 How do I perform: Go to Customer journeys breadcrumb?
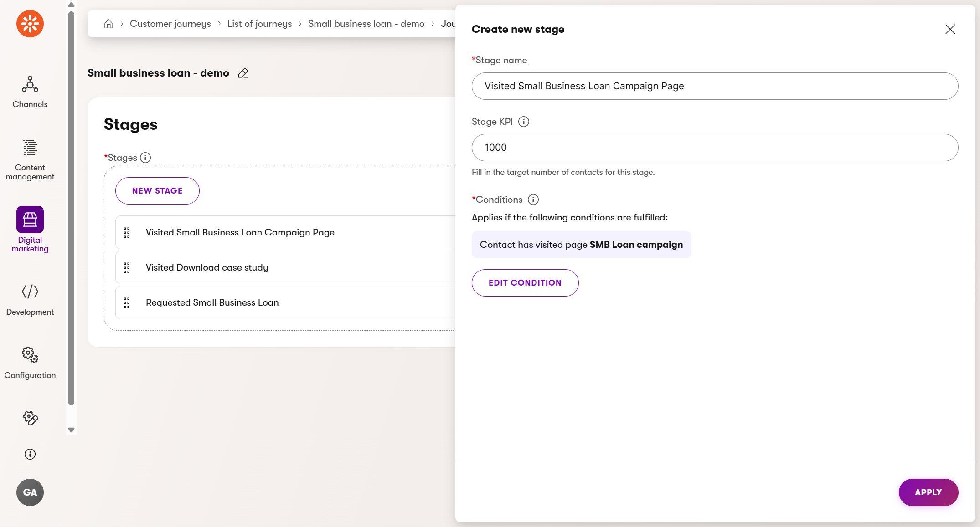click(x=170, y=24)
